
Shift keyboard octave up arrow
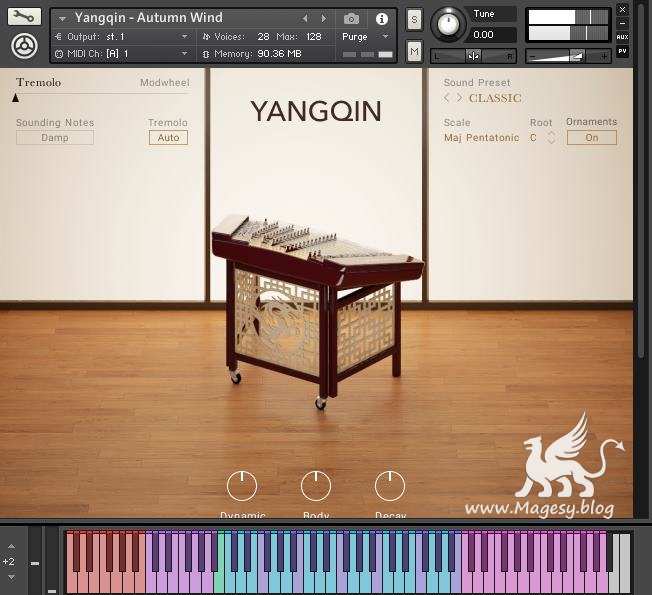(11, 546)
